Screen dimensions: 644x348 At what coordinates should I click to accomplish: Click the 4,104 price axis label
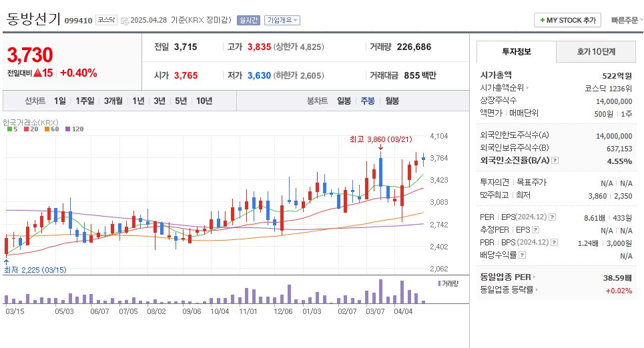[438, 136]
